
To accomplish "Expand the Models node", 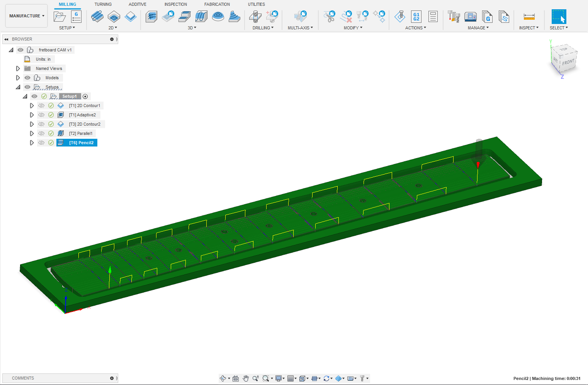I will coord(18,78).
